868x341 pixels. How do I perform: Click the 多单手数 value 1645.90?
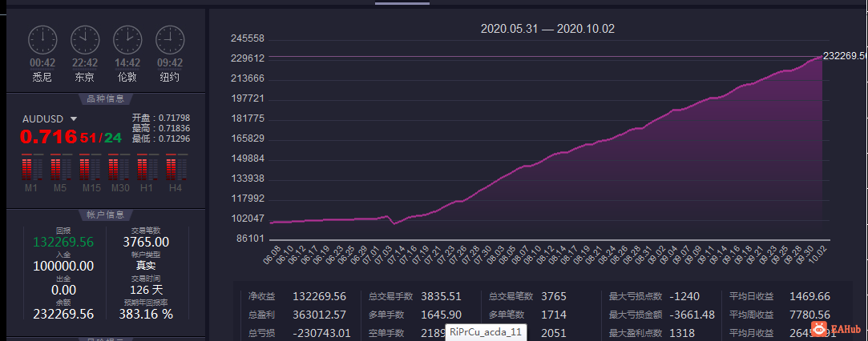tap(441, 315)
